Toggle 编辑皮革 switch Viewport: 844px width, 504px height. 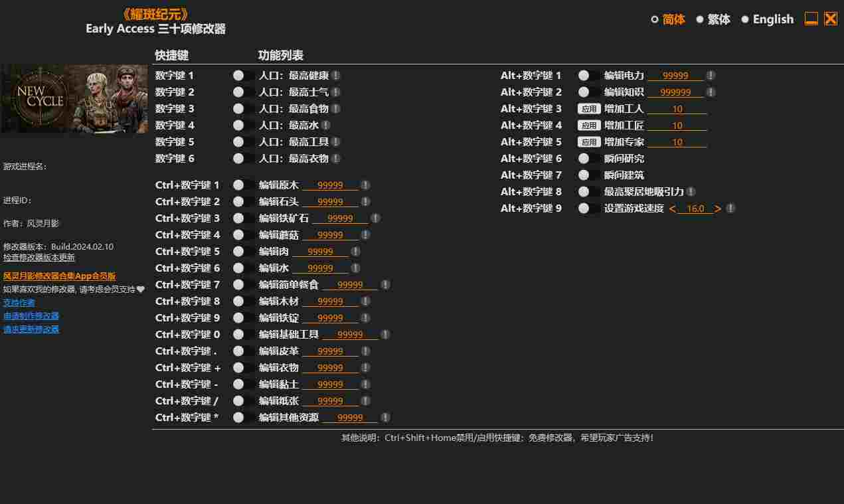pos(243,351)
